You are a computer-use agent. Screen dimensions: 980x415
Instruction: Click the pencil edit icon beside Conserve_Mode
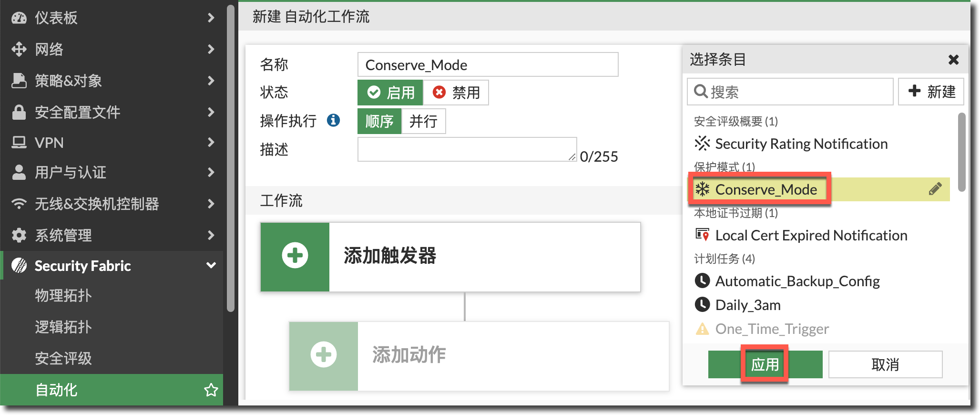tap(935, 189)
